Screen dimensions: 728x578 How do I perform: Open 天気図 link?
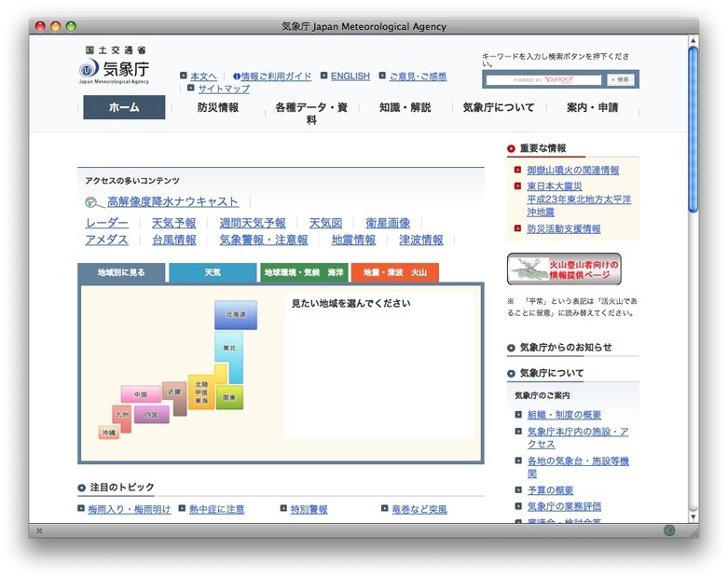click(326, 223)
